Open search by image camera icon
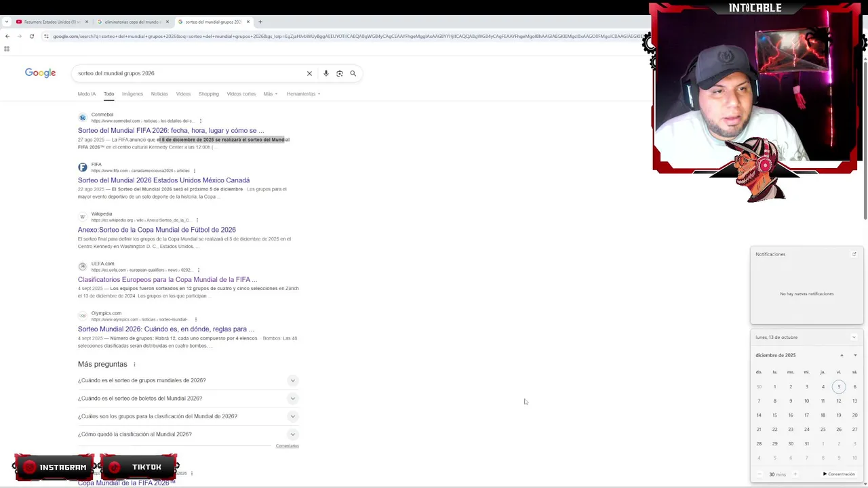This screenshot has height=488, width=868. coord(340,73)
